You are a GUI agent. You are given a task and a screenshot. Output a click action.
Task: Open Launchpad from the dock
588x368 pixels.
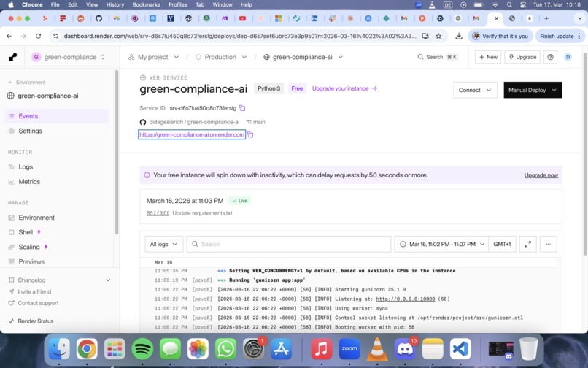[115, 349]
